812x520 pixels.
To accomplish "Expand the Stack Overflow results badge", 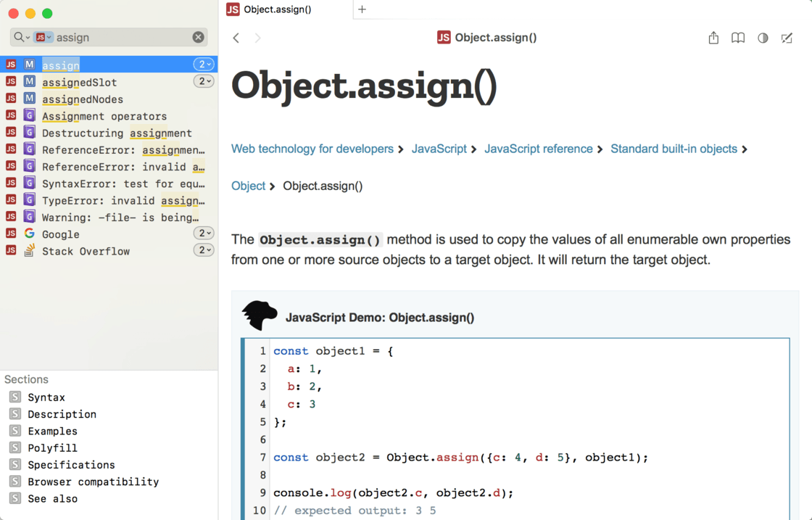I will tap(204, 250).
